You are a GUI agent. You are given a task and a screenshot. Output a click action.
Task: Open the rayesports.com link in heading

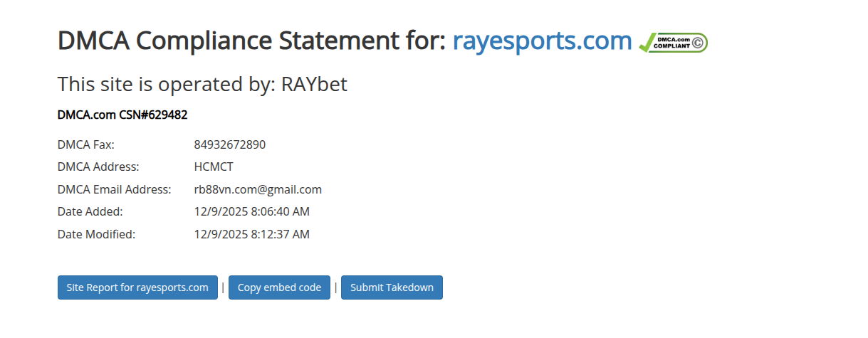click(542, 41)
